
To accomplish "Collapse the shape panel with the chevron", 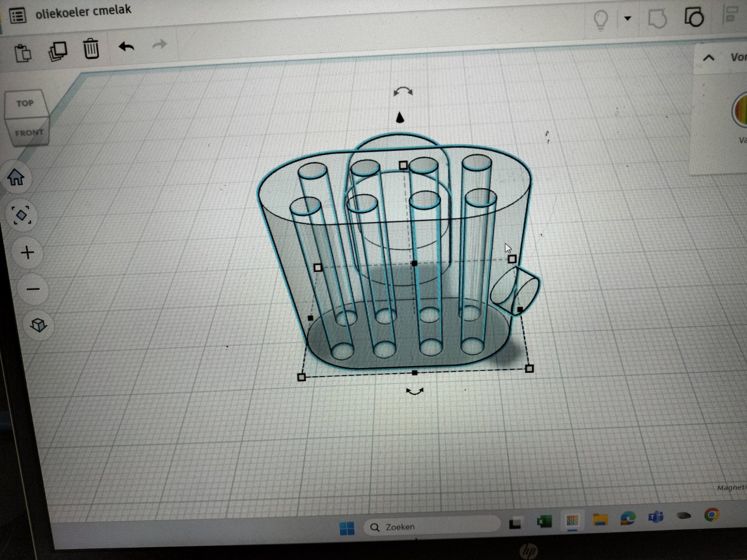I will point(709,58).
